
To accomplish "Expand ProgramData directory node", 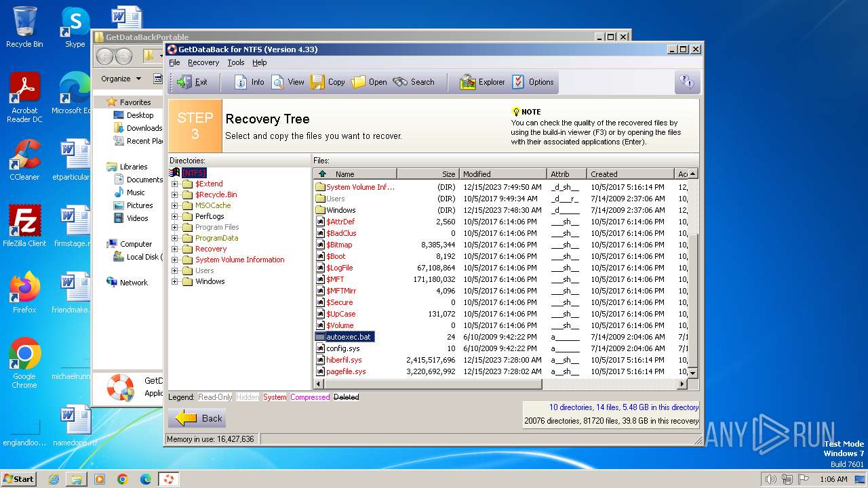I will click(175, 238).
